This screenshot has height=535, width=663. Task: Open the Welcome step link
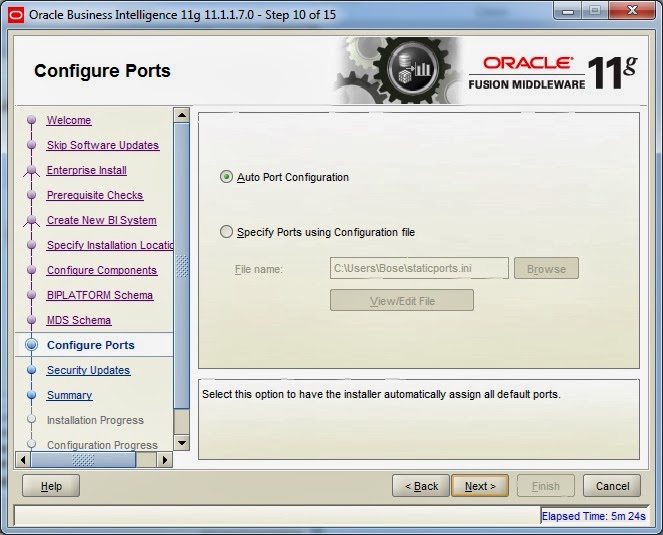pos(69,120)
